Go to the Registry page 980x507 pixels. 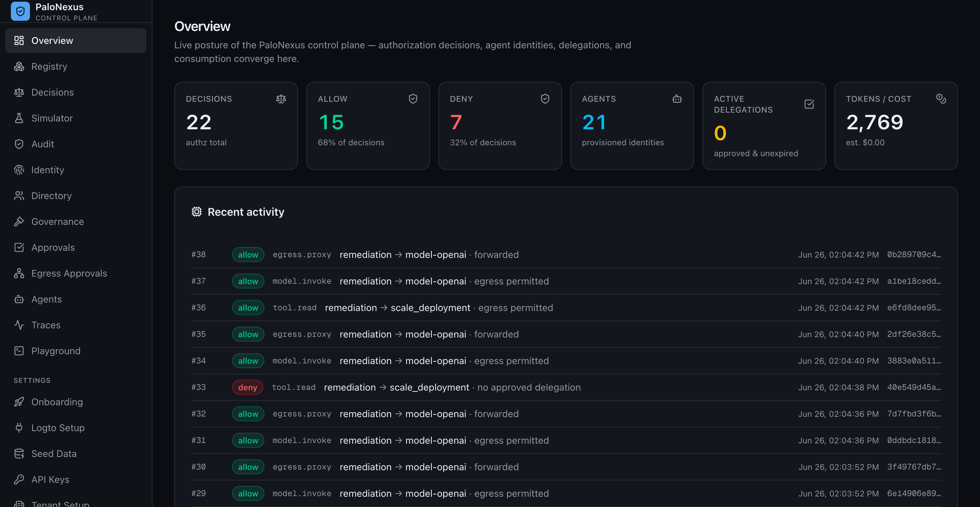tap(76, 66)
